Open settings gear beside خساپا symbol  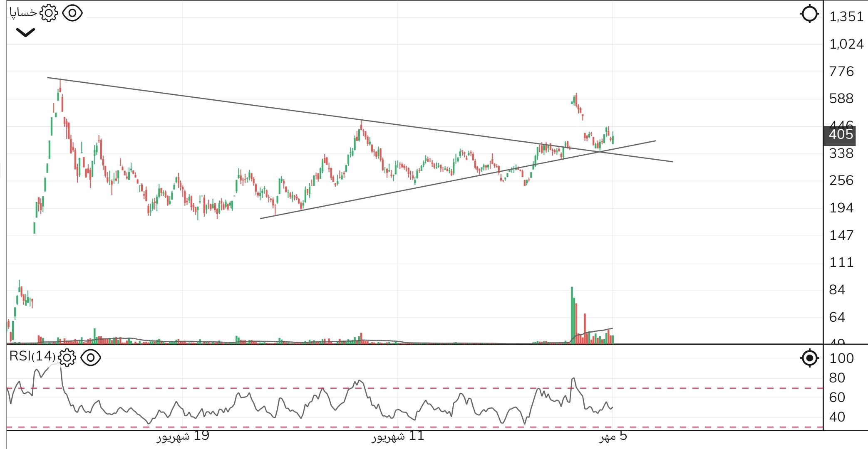[49, 13]
